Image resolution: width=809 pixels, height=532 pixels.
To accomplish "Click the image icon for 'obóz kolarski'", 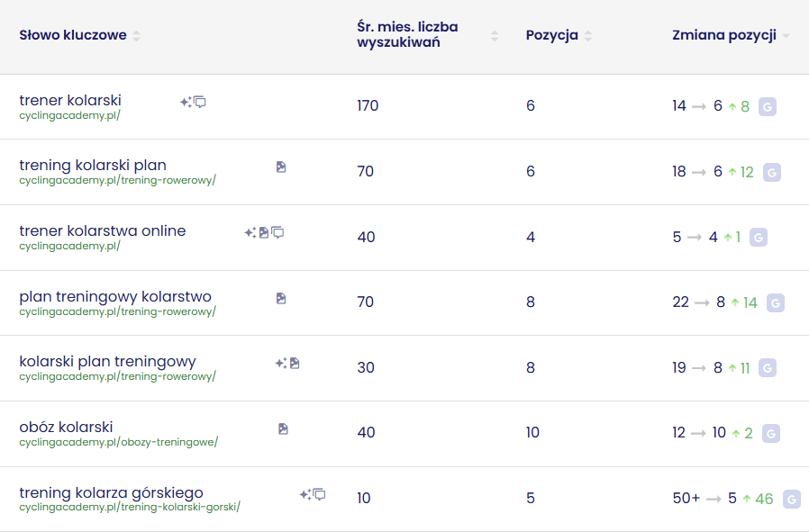I will [283, 428].
